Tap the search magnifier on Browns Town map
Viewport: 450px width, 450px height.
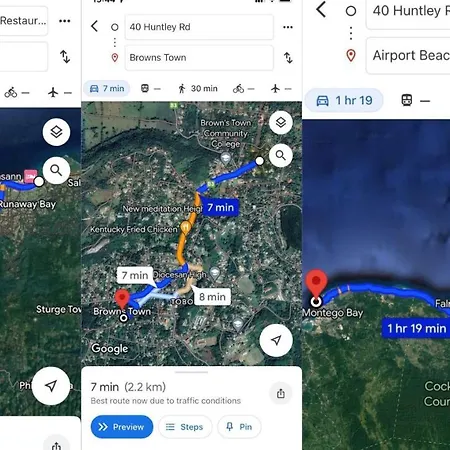[x=281, y=155]
